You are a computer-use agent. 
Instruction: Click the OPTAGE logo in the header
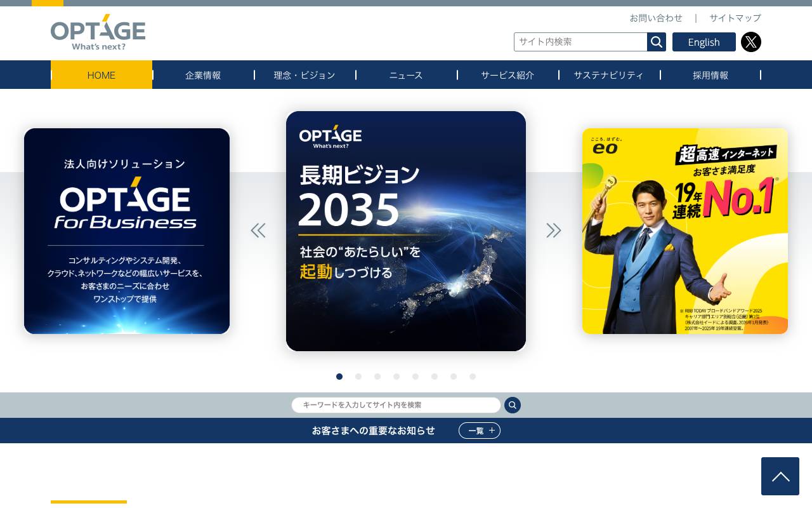click(x=98, y=32)
